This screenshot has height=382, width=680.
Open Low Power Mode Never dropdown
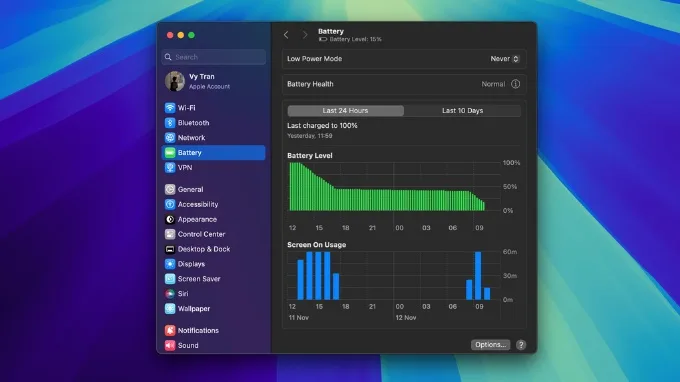tap(504, 59)
